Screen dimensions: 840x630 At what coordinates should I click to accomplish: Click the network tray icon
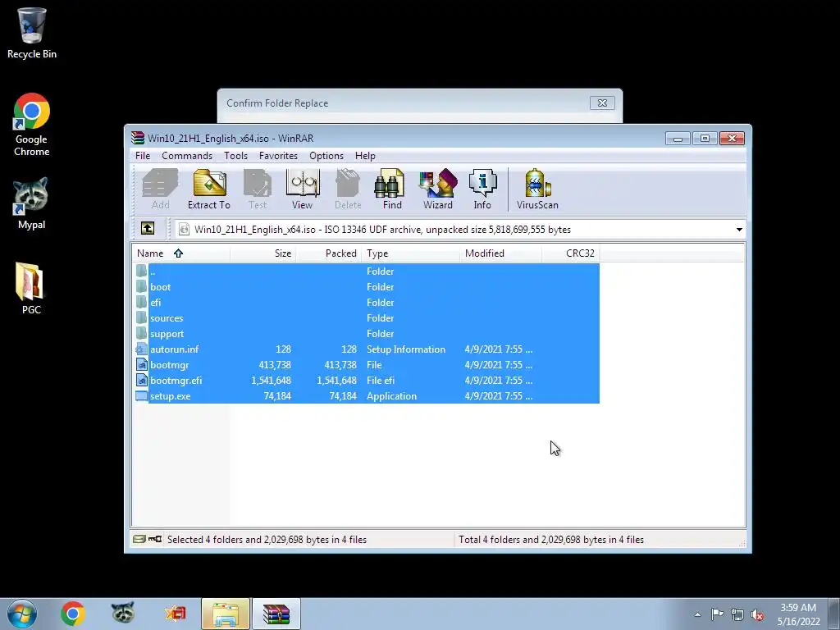(737, 614)
